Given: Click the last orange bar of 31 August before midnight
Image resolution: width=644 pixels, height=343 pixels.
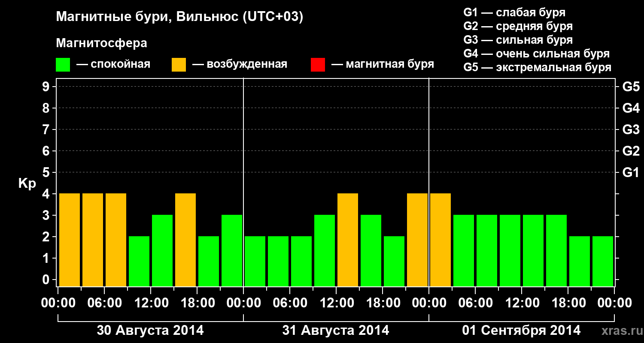Looking at the screenshot, I should pyautogui.click(x=417, y=240).
